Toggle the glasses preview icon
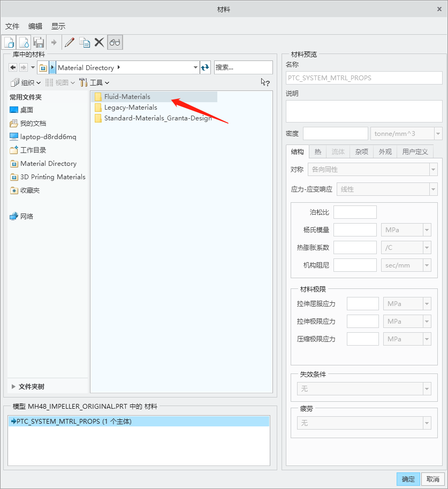The height and width of the screenshot is (489, 448). (115, 42)
